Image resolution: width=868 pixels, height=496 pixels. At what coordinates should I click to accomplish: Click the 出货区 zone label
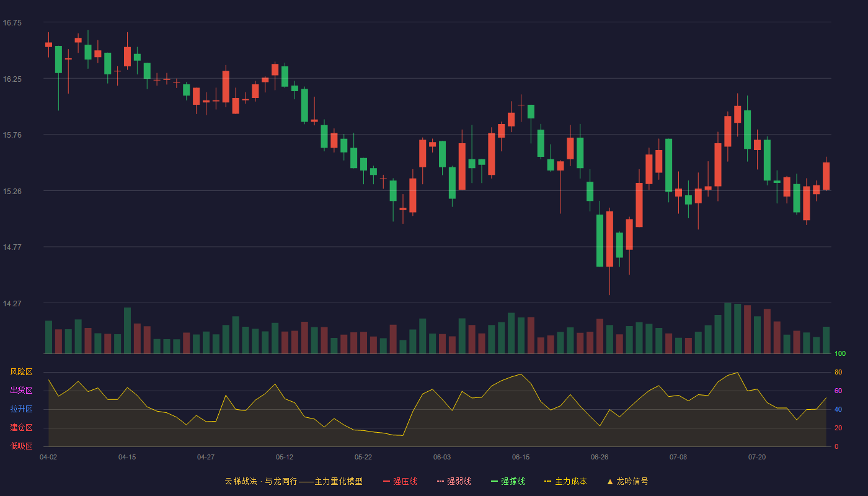21,391
